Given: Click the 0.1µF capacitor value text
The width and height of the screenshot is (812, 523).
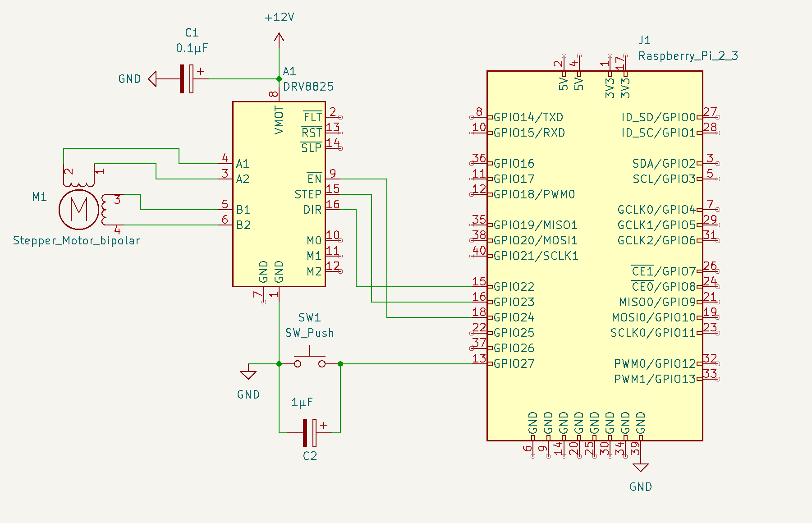Looking at the screenshot, I should (x=192, y=48).
